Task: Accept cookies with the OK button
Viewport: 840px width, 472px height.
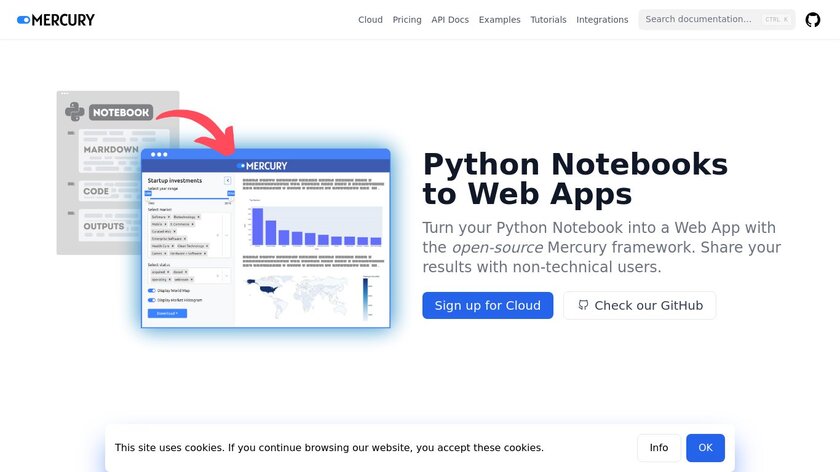Action: [705, 448]
